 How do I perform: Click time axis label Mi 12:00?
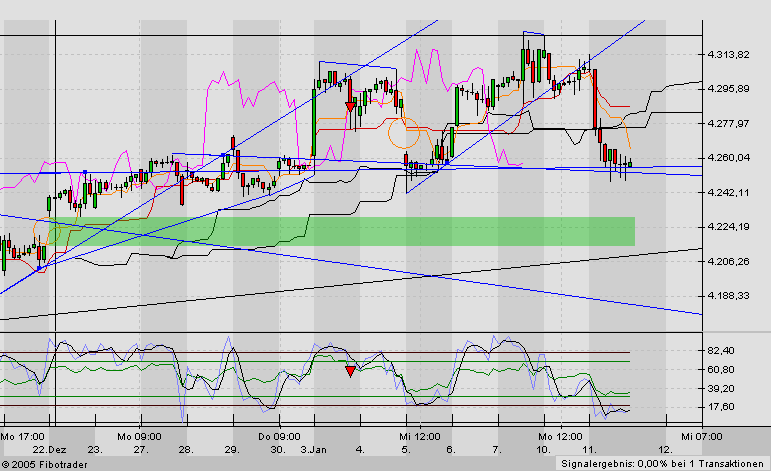(x=419, y=437)
